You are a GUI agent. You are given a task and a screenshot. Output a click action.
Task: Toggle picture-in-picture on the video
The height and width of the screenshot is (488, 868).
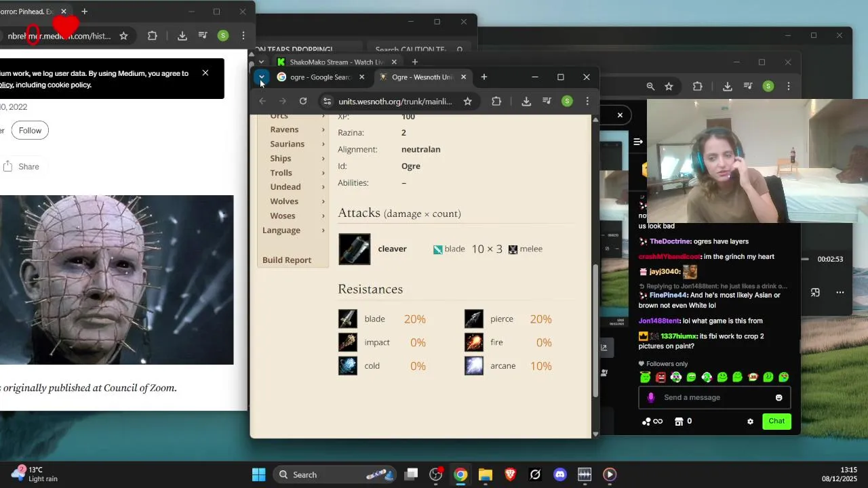coord(815,293)
